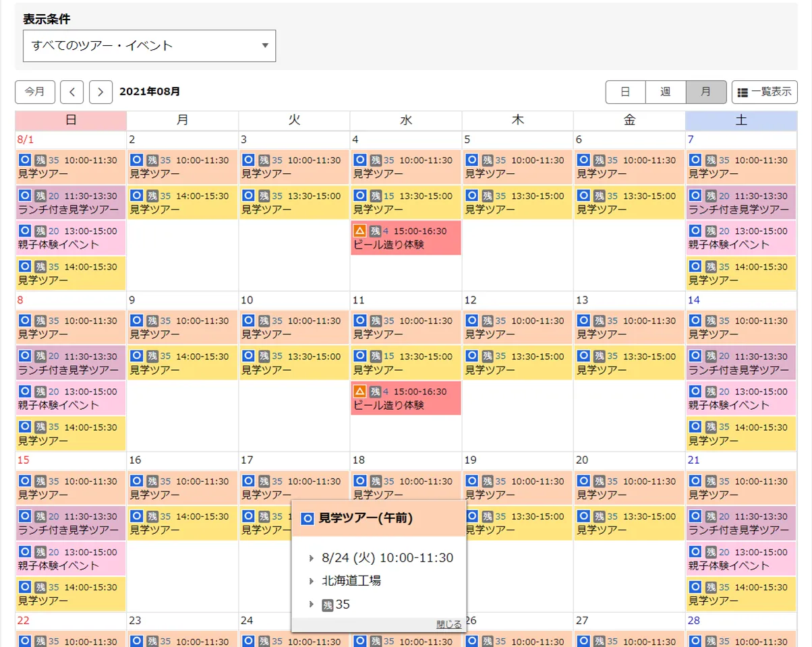Screen dimensions: 812x647
Task: Open the すべてのツアー・イベント dropdown
Action: [149, 46]
